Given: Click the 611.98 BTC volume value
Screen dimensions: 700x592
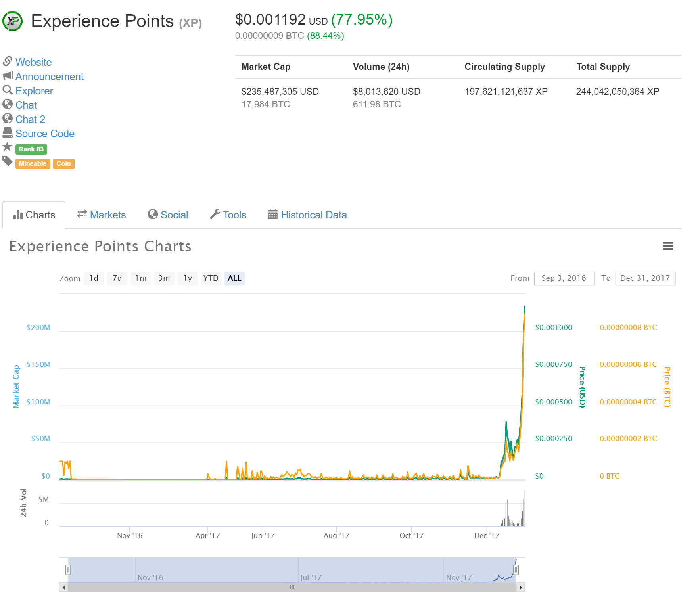Looking at the screenshot, I should click(377, 104).
